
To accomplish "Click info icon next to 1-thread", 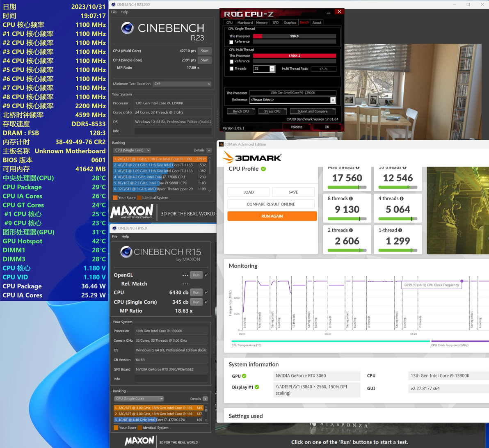I will pyautogui.click(x=400, y=230).
